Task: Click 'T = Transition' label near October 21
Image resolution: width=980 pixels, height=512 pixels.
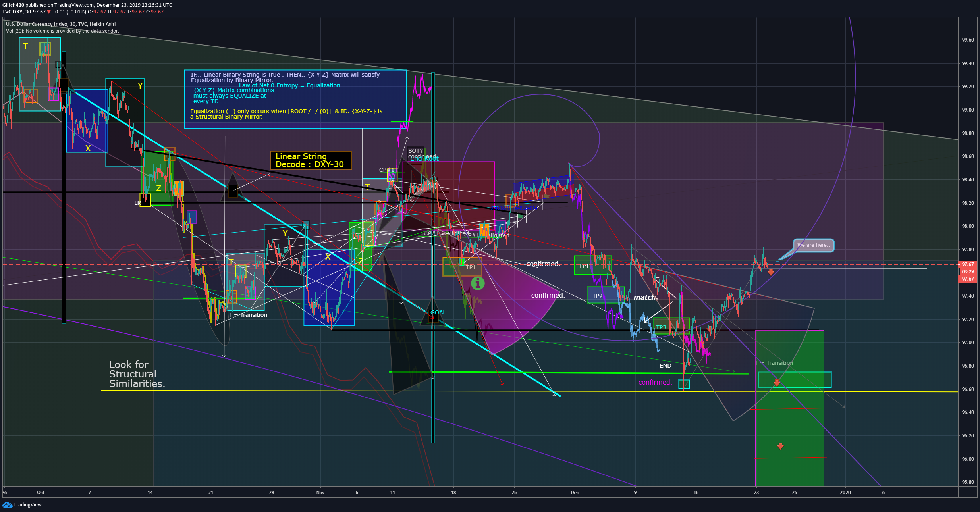Action: [x=248, y=315]
